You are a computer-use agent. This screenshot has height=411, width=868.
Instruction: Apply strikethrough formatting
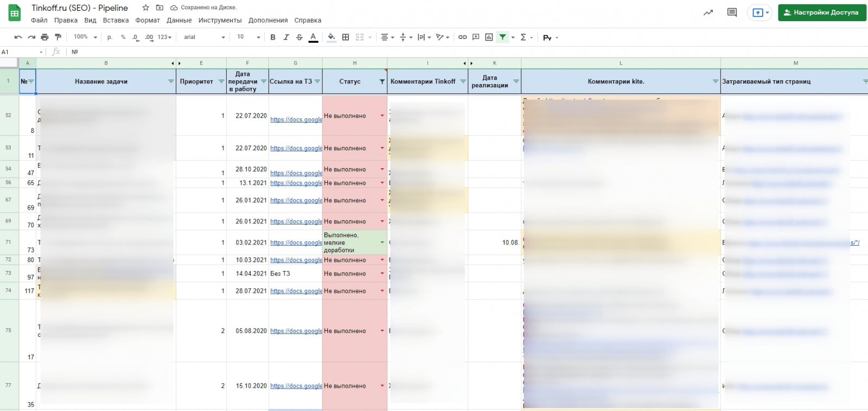[299, 37]
